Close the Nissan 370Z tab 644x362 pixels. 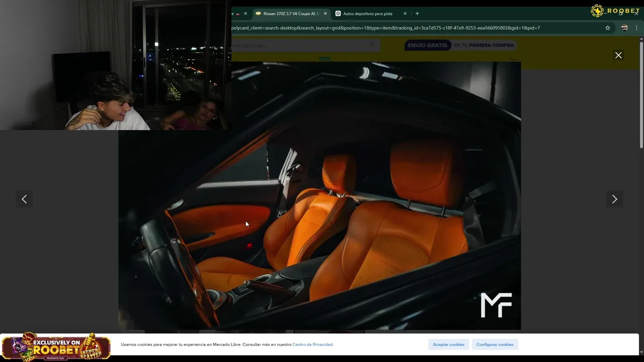point(326,14)
